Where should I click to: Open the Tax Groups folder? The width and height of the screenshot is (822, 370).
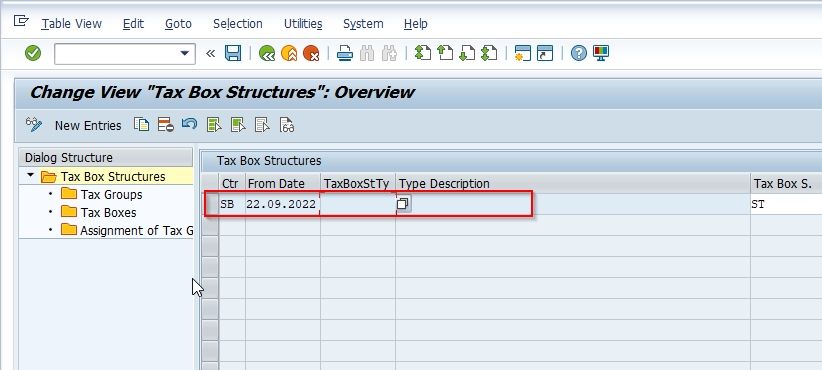111,194
